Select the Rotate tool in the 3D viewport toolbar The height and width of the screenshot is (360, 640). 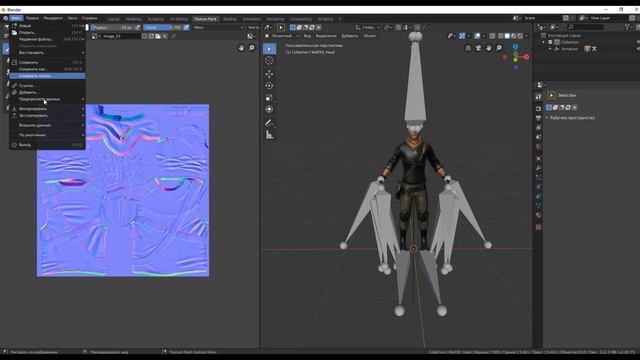click(x=269, y=86)
